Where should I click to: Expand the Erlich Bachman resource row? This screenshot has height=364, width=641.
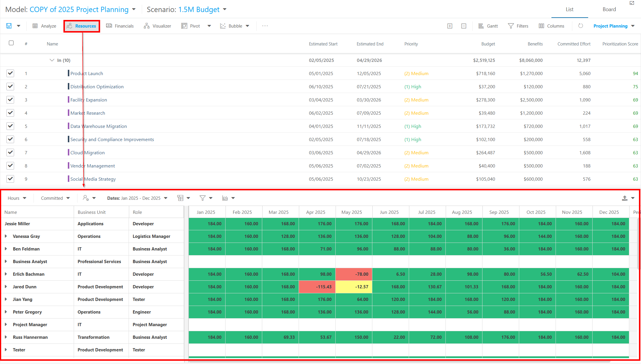(x=6, y=274)
